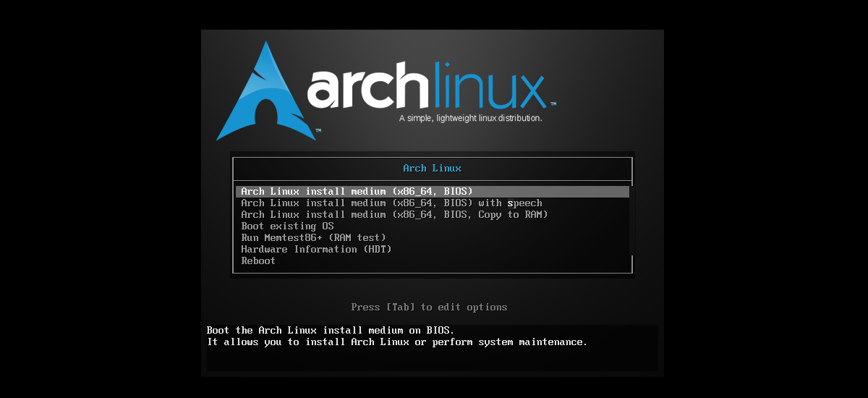Select Arch Linux install medium (x86_64, BIOS) entry
This screenshot has width=868, height=398.
tap(433, 192)
